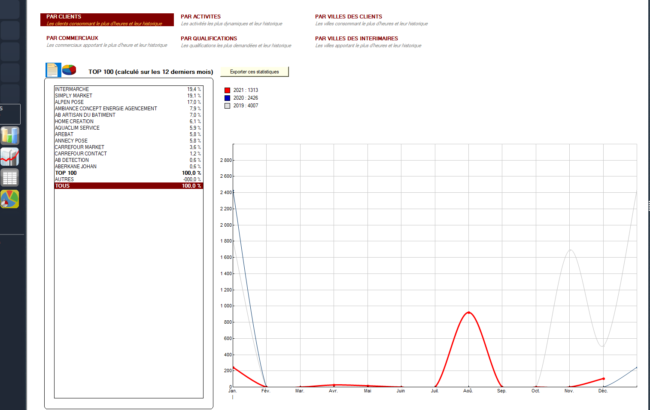
Task: Click the grey 2019 legend swatch
Action: pyautogui.click(x=227, y=104)
